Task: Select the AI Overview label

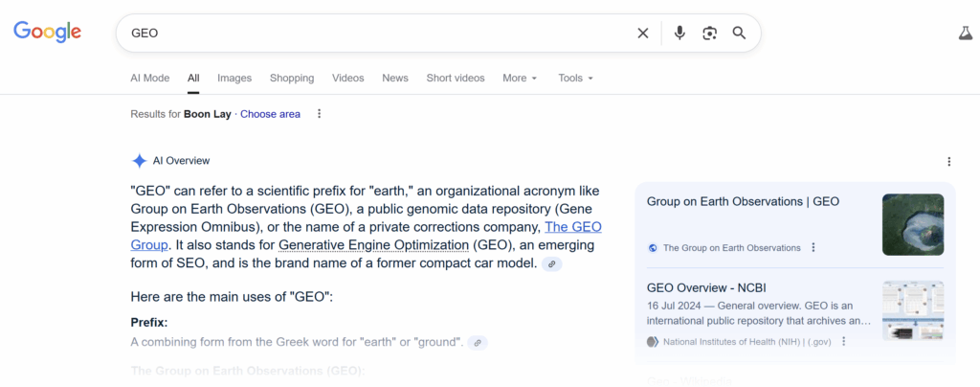Action: pos(181,161)
